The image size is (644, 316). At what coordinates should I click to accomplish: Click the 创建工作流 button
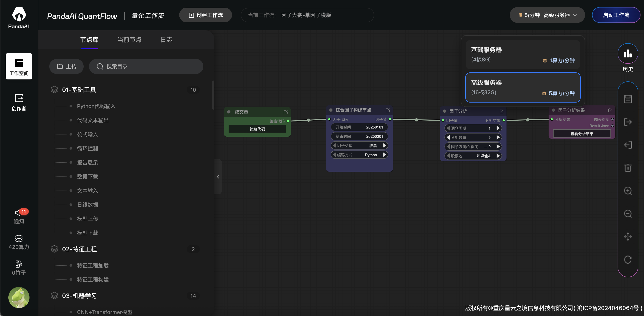coord(206,15)
